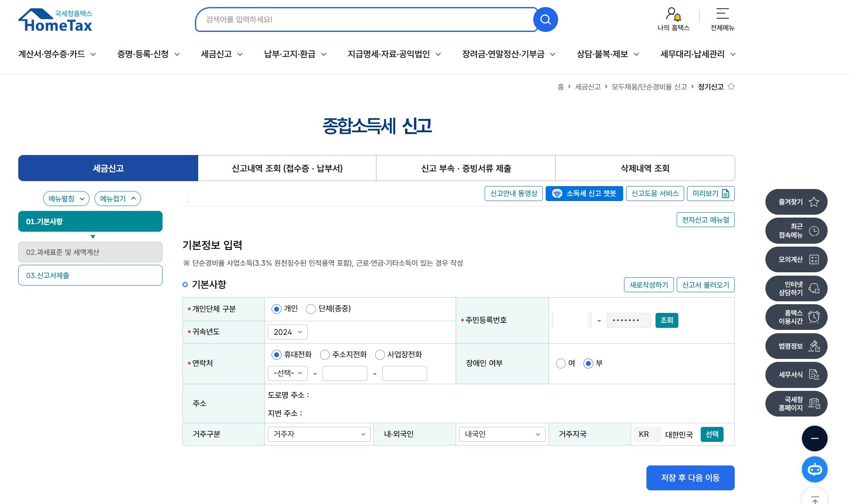The width and height of the screenshot is (850, 504).
Task: Collapse sidebar with dark minus button
Action: (814, 439)
